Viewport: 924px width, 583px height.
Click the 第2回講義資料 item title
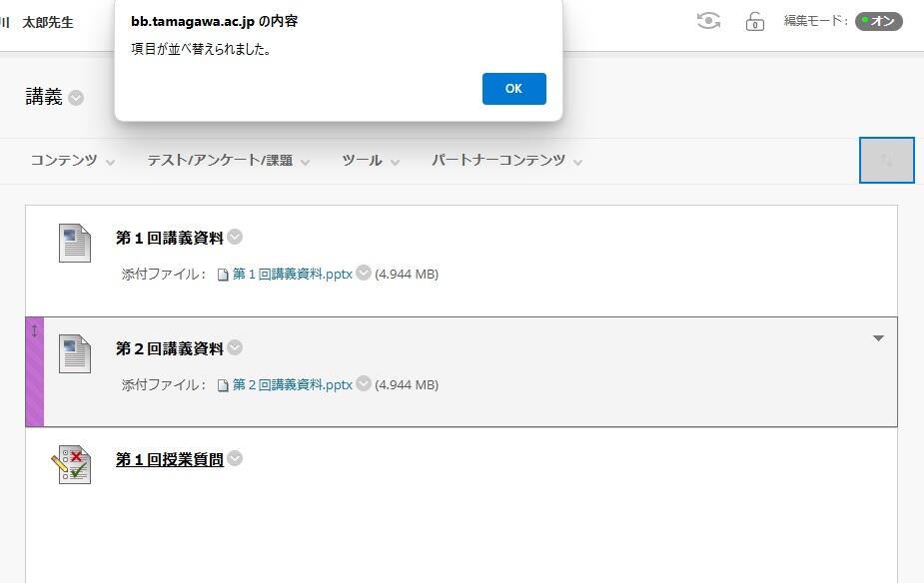170,348
